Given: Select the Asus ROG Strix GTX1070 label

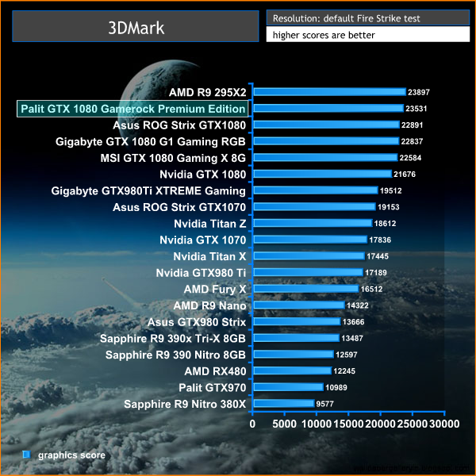Looking at the screenshot, I should coord(179,207).
